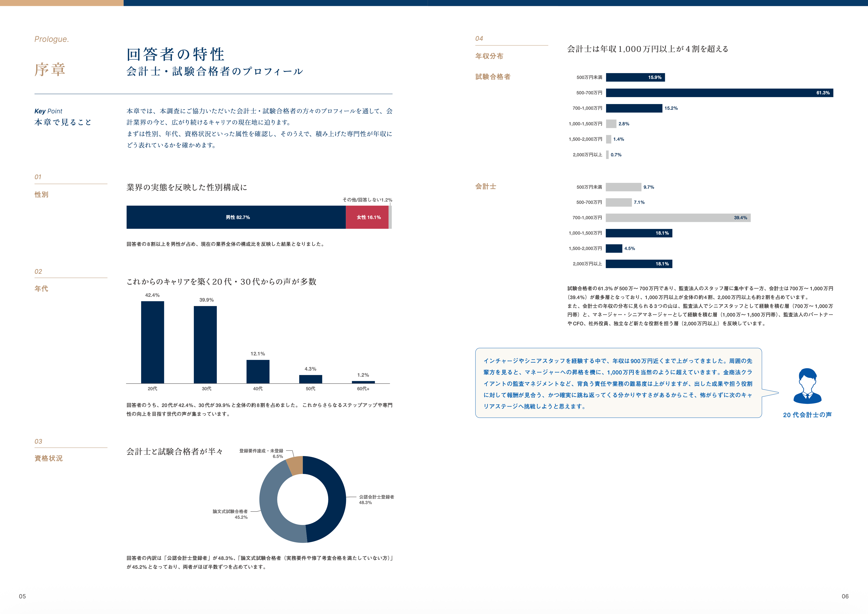Click the section number '01'

point(38,177)
